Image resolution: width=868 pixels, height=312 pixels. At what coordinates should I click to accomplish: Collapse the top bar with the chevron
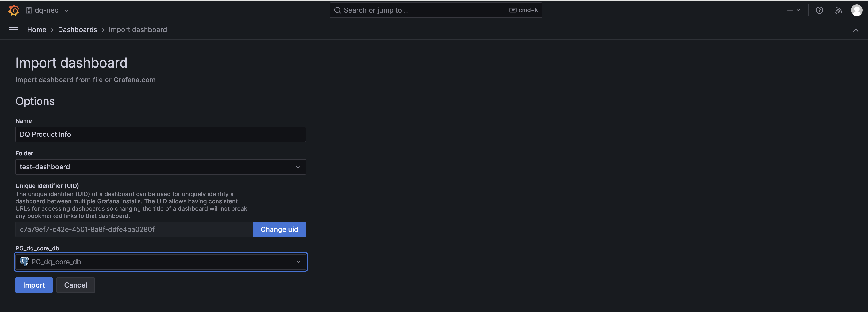coord(856,30)
